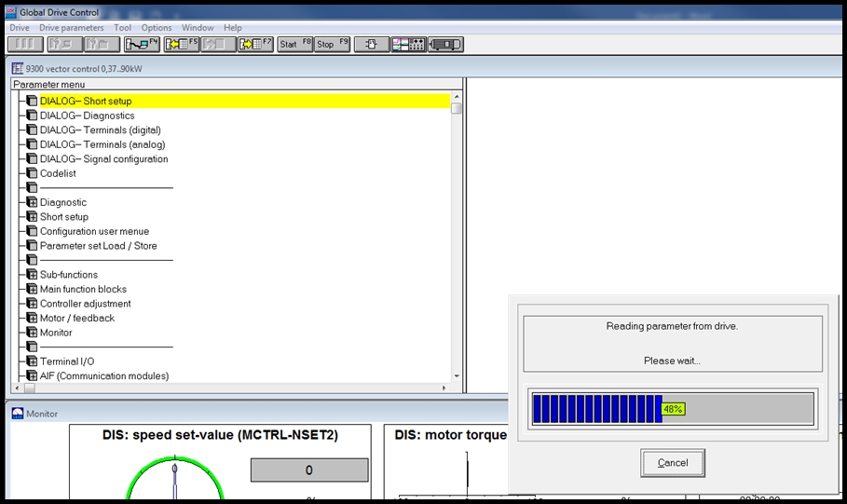Select DIALOG– Terminals (analog) entry
Image resolution: width=847 pixels, height=504 pixels.
click(102, 144)
